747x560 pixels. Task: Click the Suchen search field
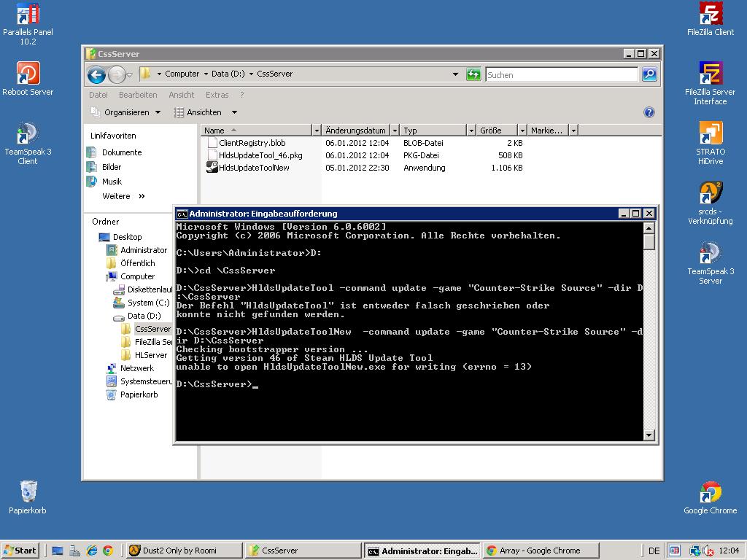point(561,75)
